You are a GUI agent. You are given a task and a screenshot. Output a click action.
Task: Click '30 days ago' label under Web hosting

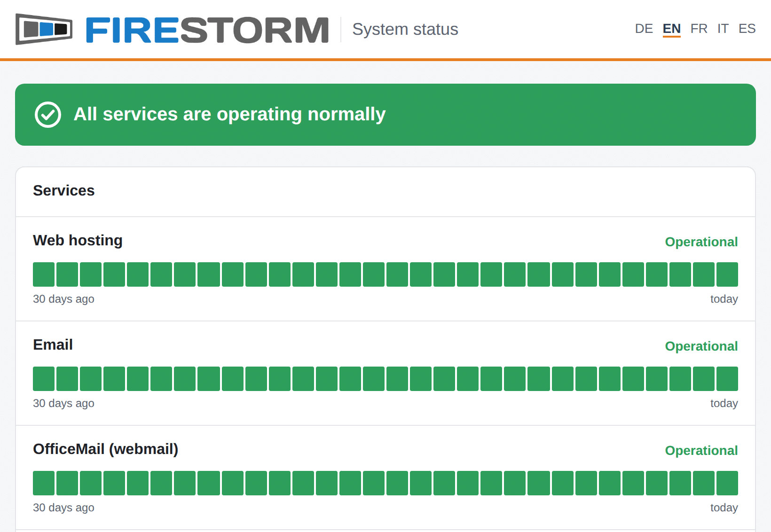(63, 299)
